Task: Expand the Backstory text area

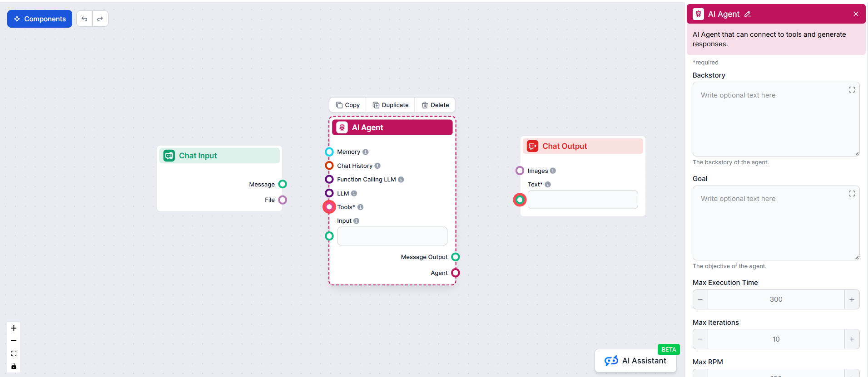Action: pyautogui.click(x=852, y=90)
